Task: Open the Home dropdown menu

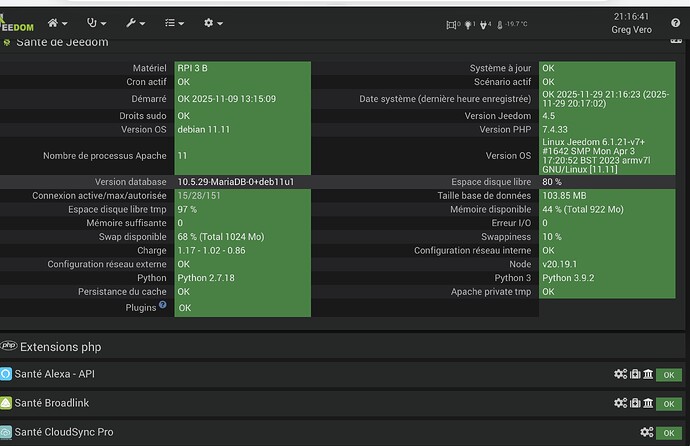Action: pyautogui.click(x=57, y=23)
